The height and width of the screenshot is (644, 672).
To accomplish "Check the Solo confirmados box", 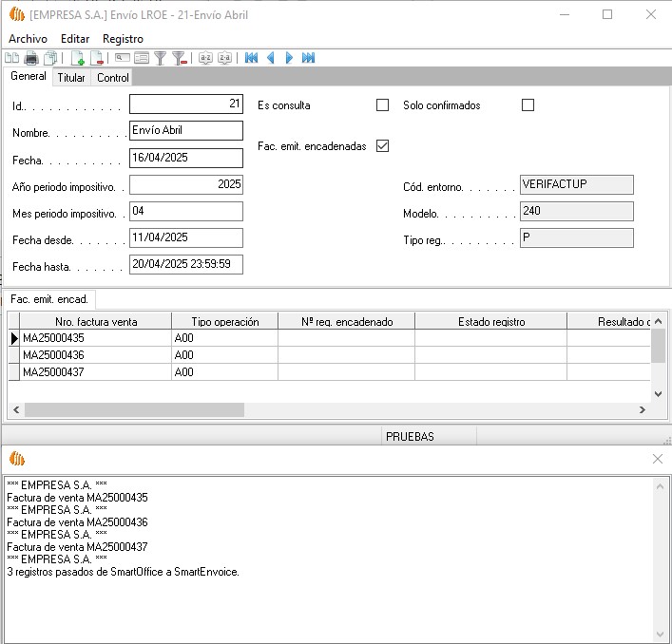I will 528,105.
